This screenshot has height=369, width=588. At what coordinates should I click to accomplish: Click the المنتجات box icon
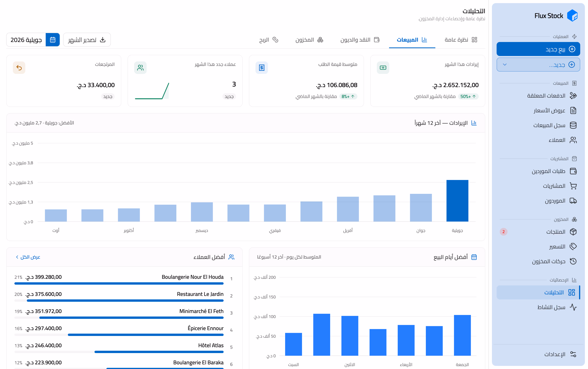coord(573,232)
